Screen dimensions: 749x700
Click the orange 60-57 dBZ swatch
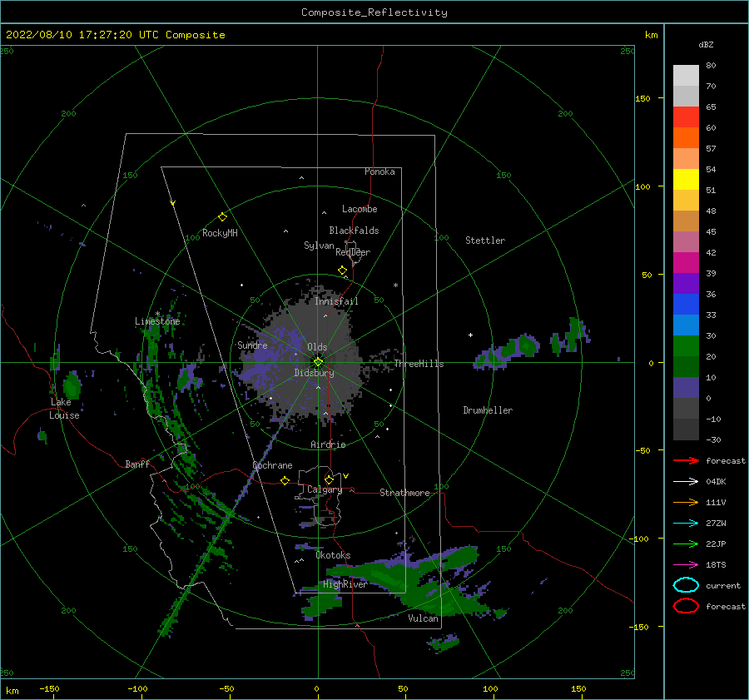(x=686, y=138)
